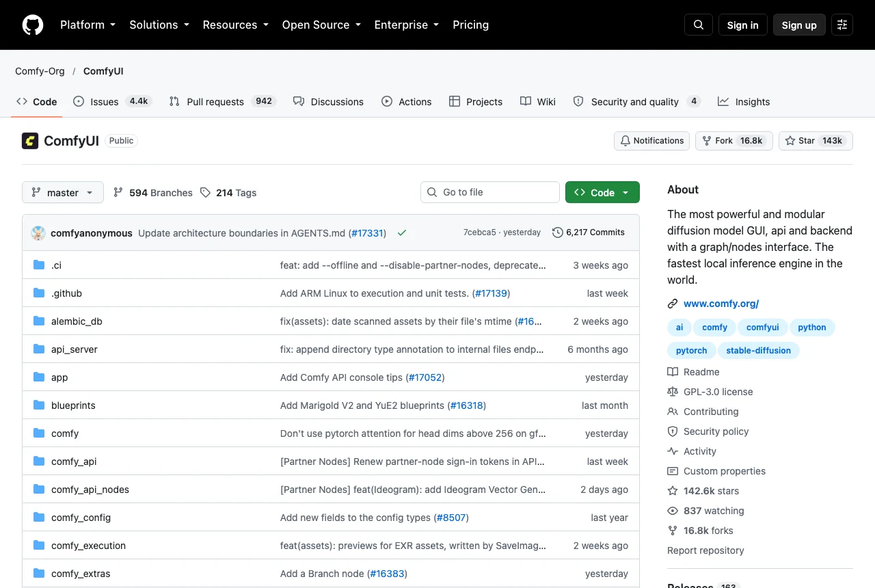Viewport: 875px width, 588px height.
Task: Open the GPL-3.0 license link
Action: [x=710, y=392]
